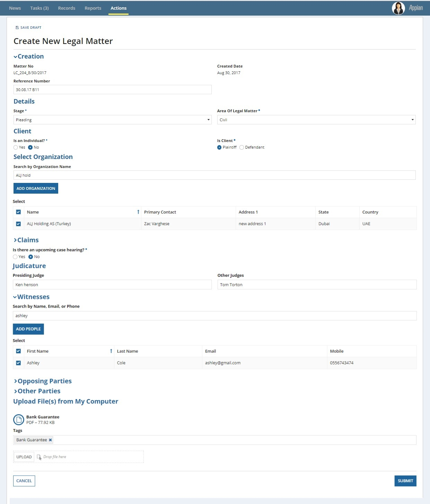Image resolution: width=430 pixels, height=504 pixels.
Task: Sort organizations by Name arrow
Action: tap(138, 212)
